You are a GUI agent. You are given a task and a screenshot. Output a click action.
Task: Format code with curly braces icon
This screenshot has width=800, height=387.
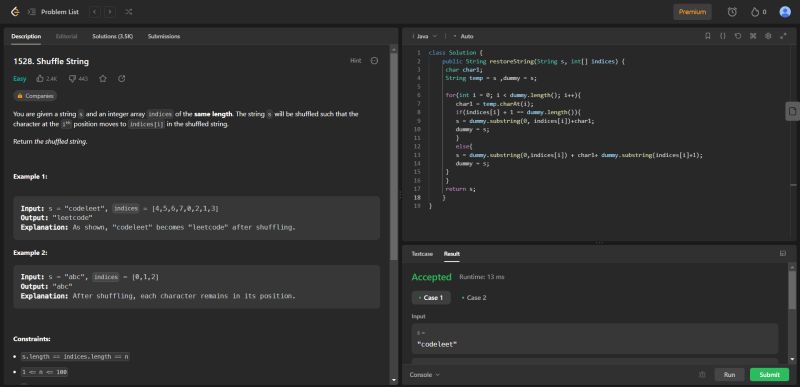click(722, 36)
